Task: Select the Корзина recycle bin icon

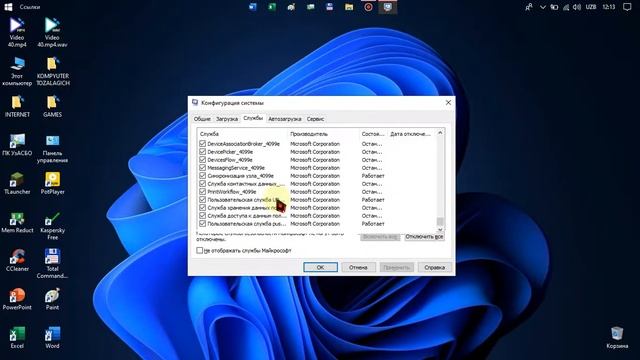Action: 617,338
